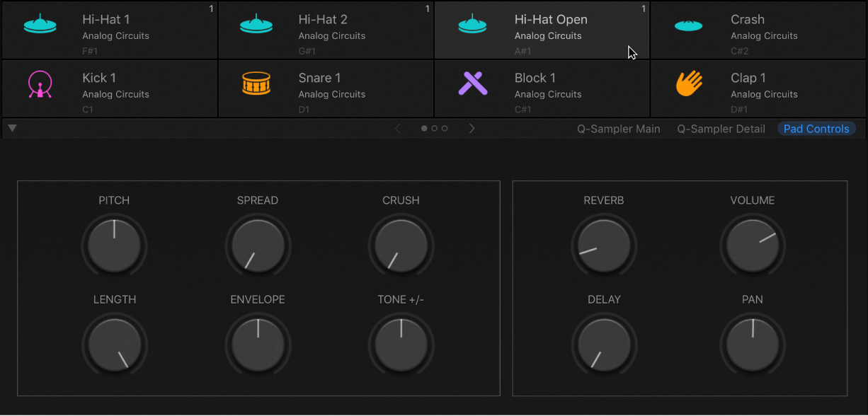This screenshot has height=416, width=868.
Task: Click the Clap 1 hand icon
Action: point(688,83)
